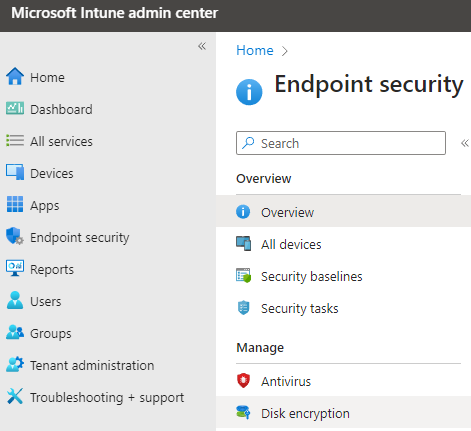This screenshot has width=471, height=431.
Task: Open the Disk encryption icon
Action: pos(243,413)
